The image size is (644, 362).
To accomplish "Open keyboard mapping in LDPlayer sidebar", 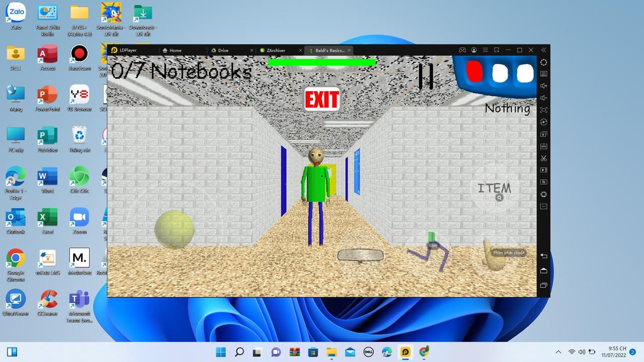I will point(543,74).
